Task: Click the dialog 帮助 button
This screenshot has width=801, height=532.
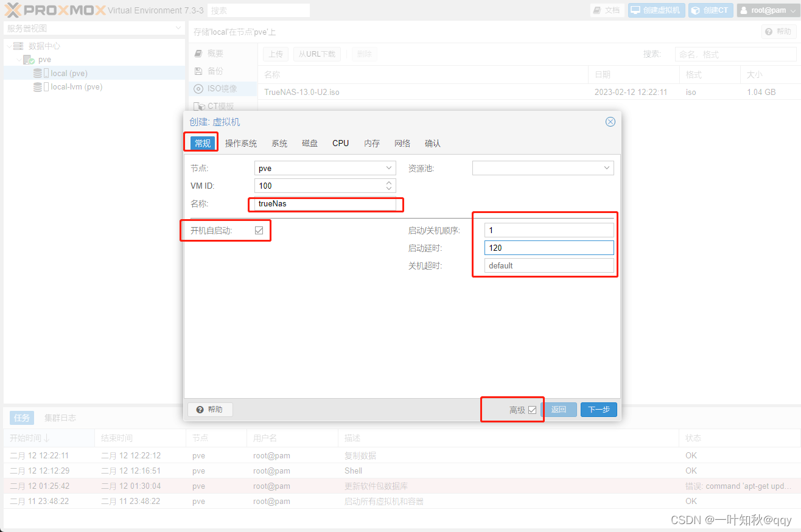Action: coord(210,410)
